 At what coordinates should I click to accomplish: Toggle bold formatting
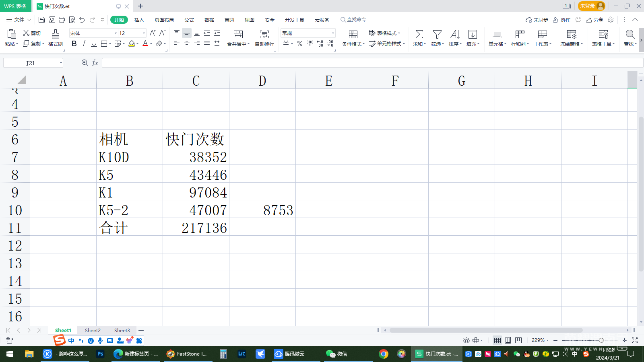(x=74, y=44)
